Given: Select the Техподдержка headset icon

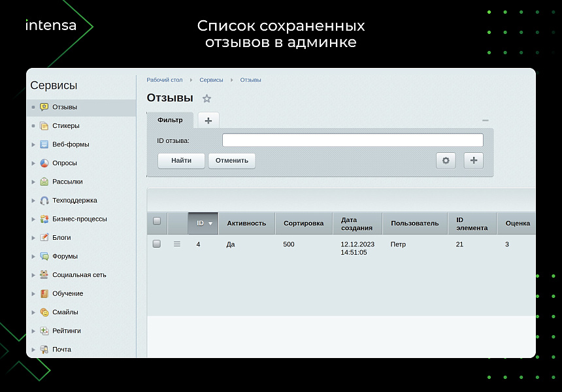Looking at the screenshot, I should [x=44, y=201].
